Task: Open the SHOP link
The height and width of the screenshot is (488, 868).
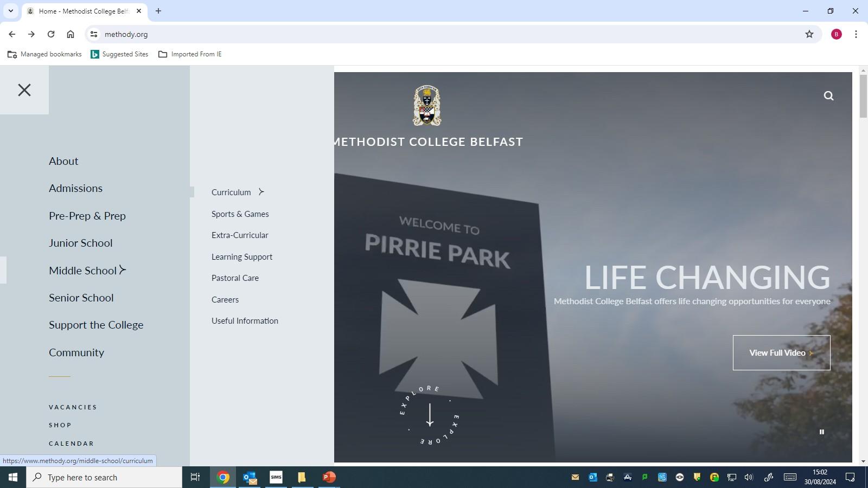Action: [x=60, y=425]
